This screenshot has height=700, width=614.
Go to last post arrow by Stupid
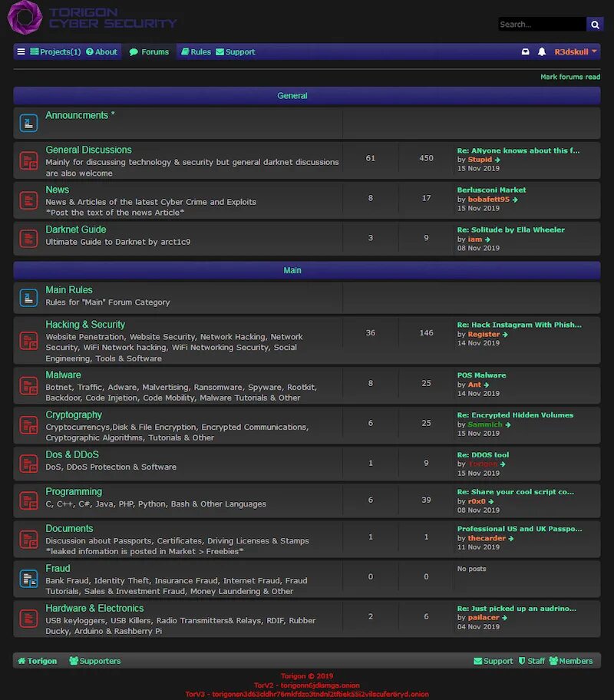(497, 160)
